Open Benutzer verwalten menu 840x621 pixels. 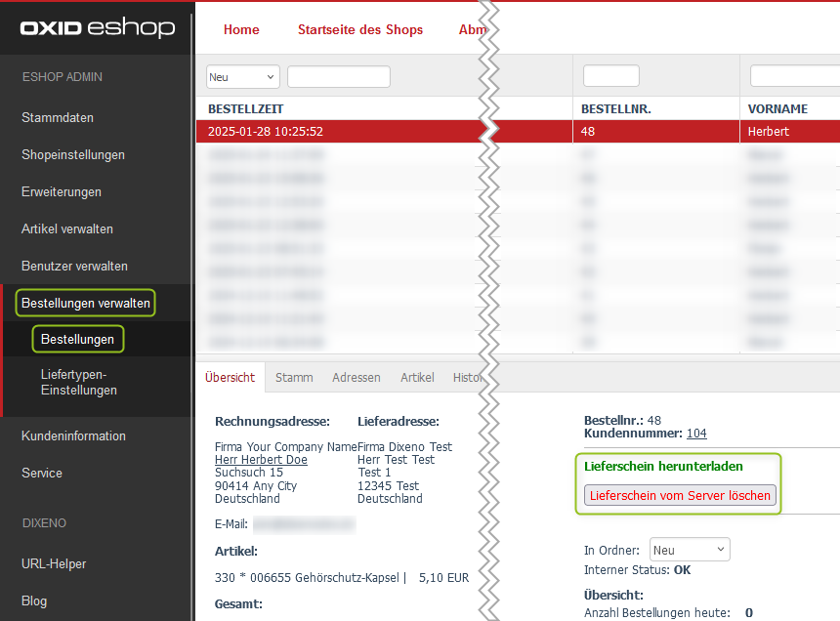tap(74, 266)
